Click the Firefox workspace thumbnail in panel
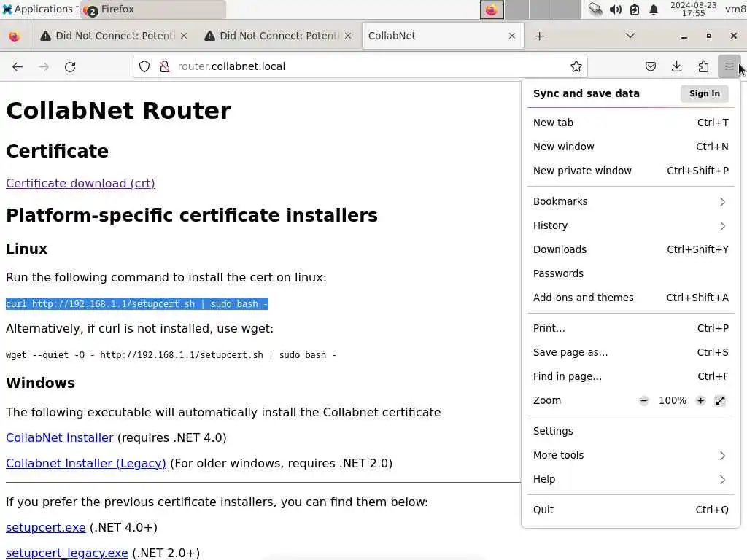747x560 pixels. 492,9
